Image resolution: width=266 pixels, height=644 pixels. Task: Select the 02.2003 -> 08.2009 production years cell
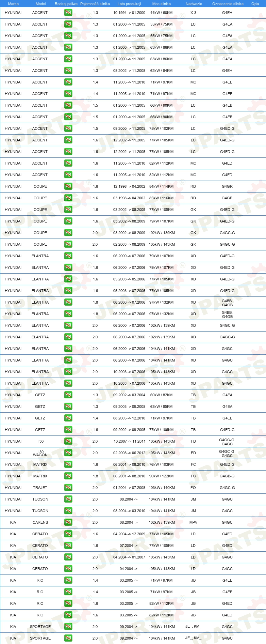[129, 244]
